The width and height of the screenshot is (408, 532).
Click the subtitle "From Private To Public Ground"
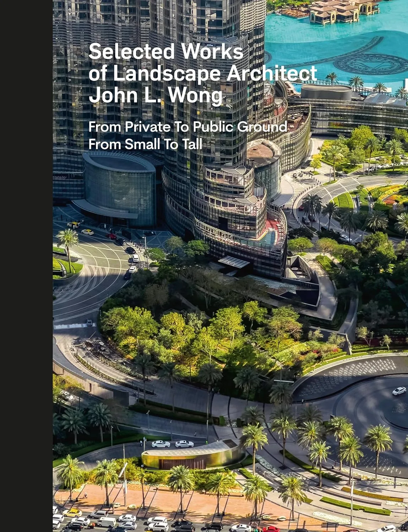187,127
